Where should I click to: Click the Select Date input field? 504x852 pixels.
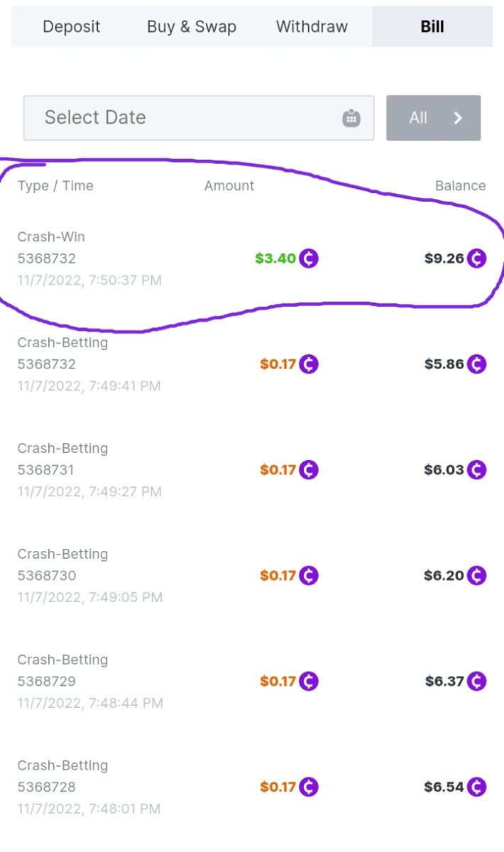click(185, 118)
